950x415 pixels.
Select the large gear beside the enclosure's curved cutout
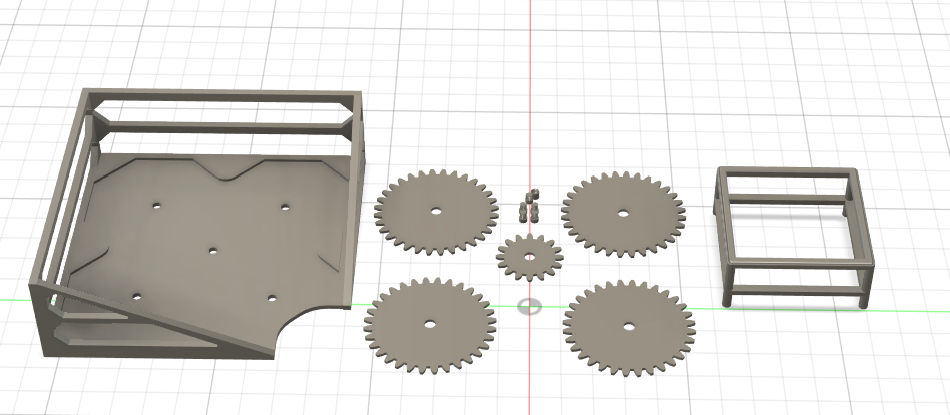(x=430, y=325)
